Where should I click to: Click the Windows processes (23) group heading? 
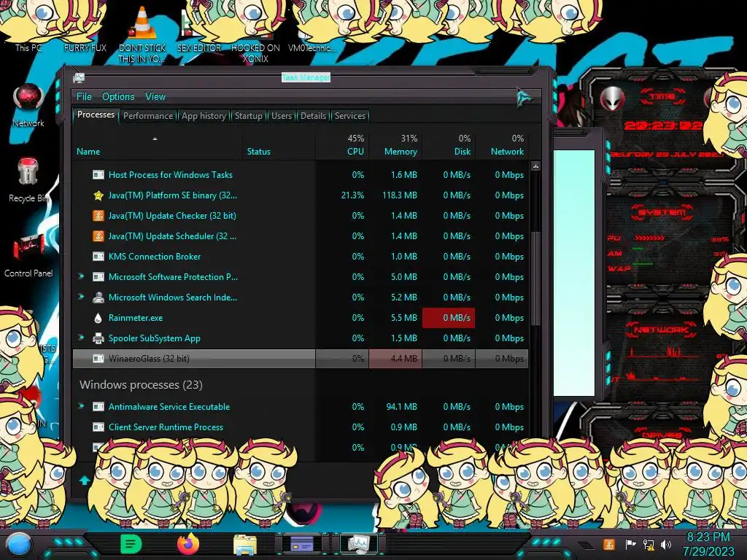click(141, 385)
